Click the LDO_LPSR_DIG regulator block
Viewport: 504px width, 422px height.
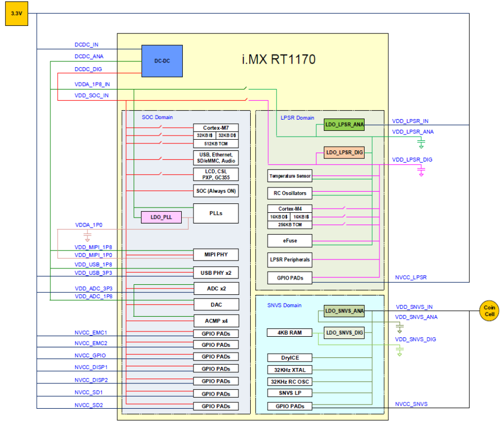click(x=343, y=152)
